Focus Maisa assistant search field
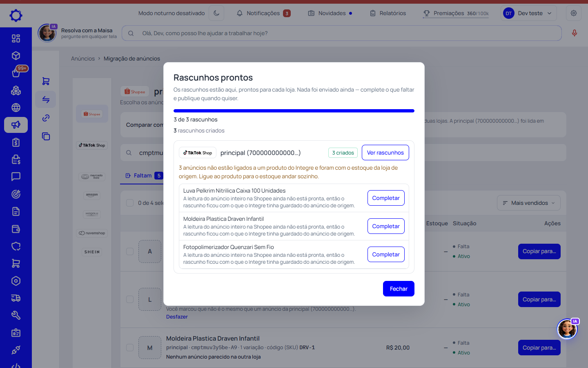This screenshot has width=588, height=368. click(x=342, y=33)
